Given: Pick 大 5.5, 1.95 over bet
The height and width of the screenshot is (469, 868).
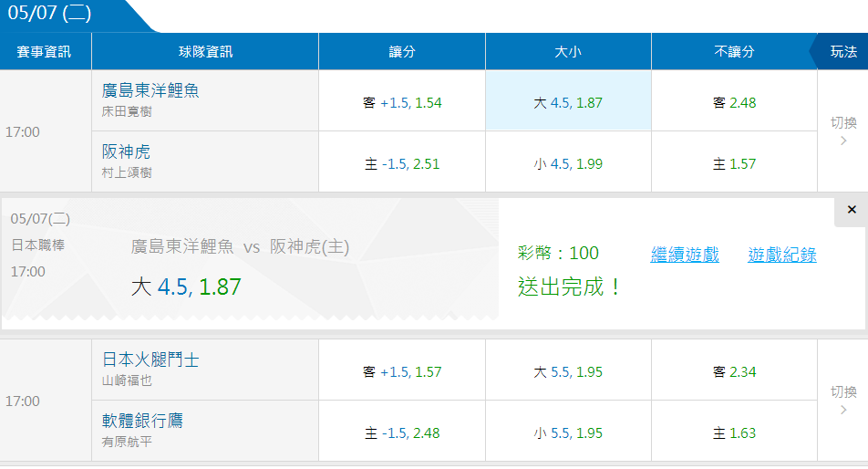Looking at the screenshot, I should [568, 371].
